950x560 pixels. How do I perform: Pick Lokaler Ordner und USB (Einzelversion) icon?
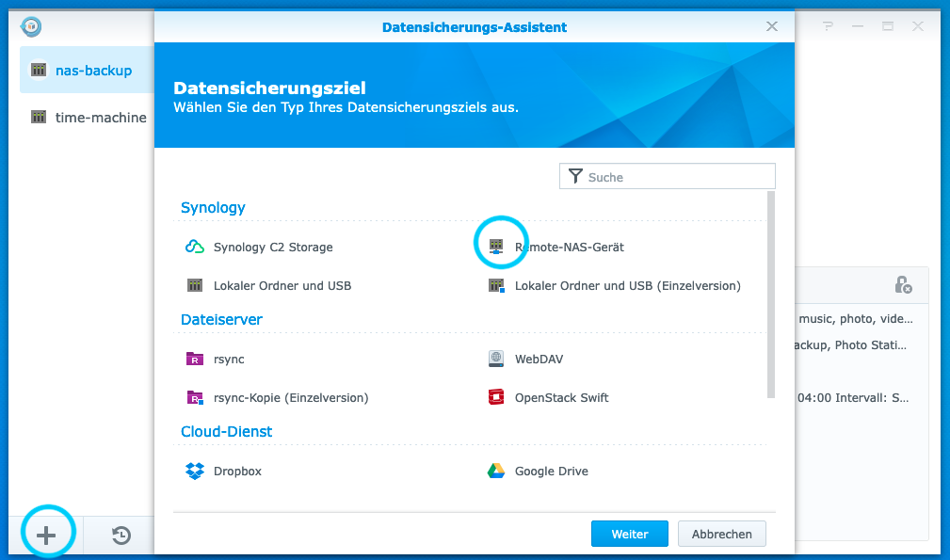coord(496,285)
